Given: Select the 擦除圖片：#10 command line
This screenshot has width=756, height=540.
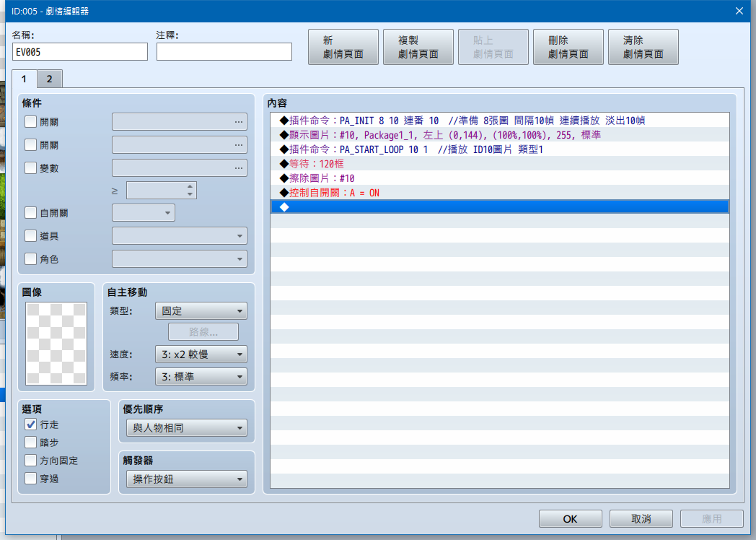Looking at the screenshot, I should (x=499, y=178).
